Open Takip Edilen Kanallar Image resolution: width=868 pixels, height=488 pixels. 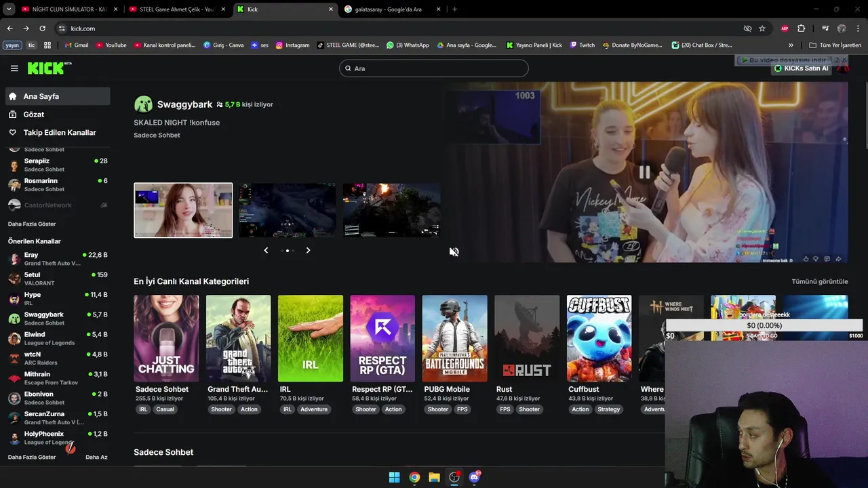pos(58,133)
